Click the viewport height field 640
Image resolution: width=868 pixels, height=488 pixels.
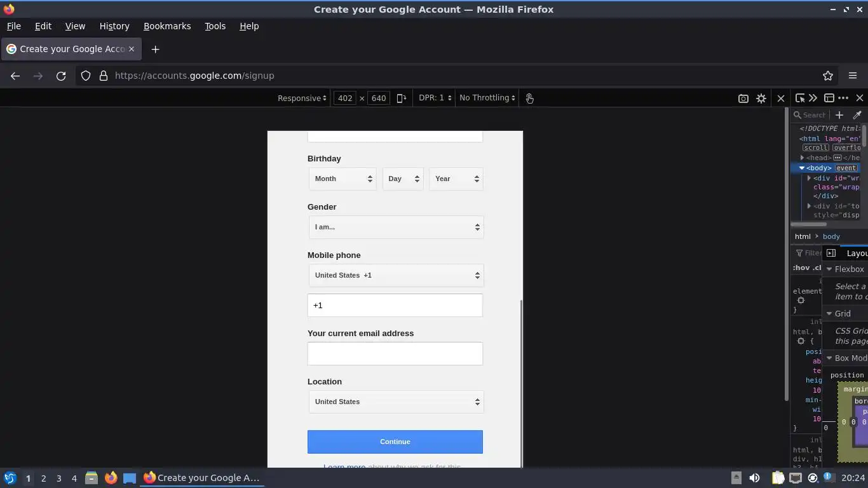click(379, 98)
